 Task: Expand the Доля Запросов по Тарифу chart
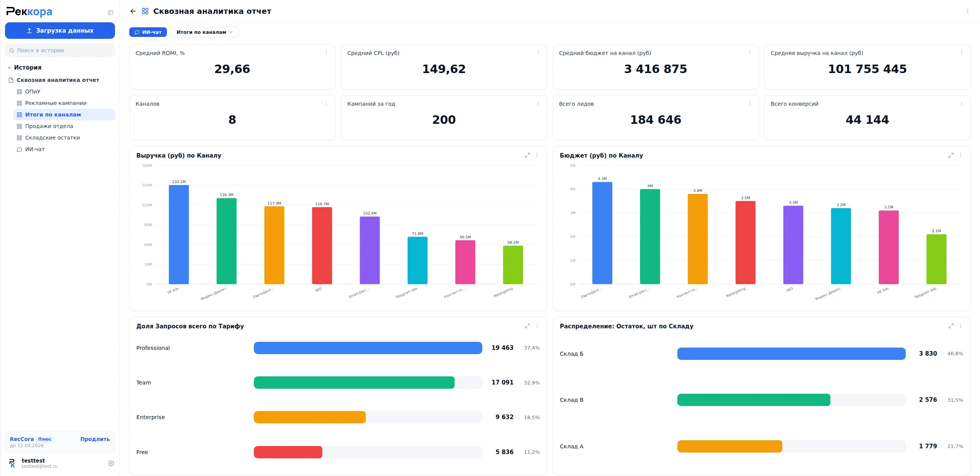tap(527, 326)
